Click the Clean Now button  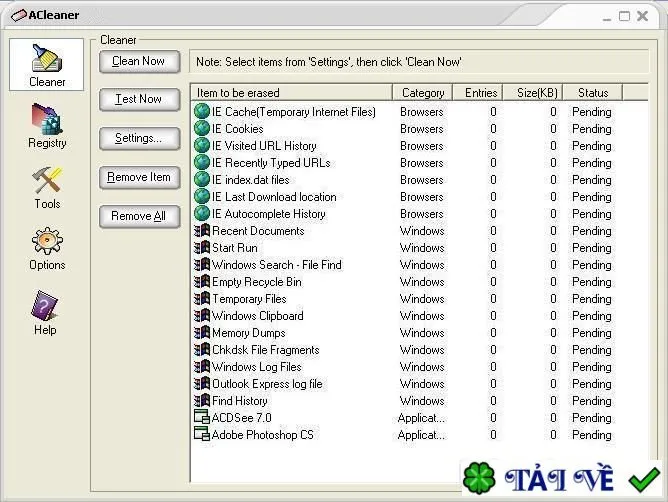coord(139,61)
